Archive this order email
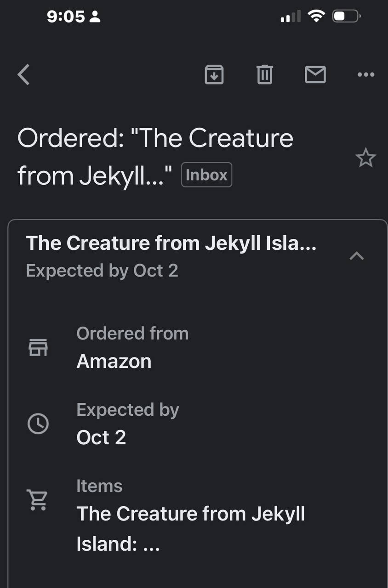 click(x=214, y=74)
